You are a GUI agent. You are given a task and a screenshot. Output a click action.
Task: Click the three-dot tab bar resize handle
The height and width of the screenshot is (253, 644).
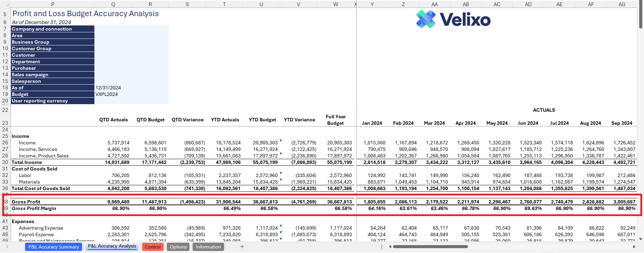(x=382, y=247)
